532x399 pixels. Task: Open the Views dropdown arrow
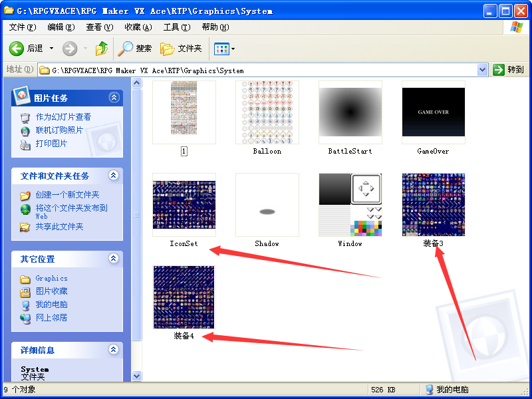coord(233,49)
